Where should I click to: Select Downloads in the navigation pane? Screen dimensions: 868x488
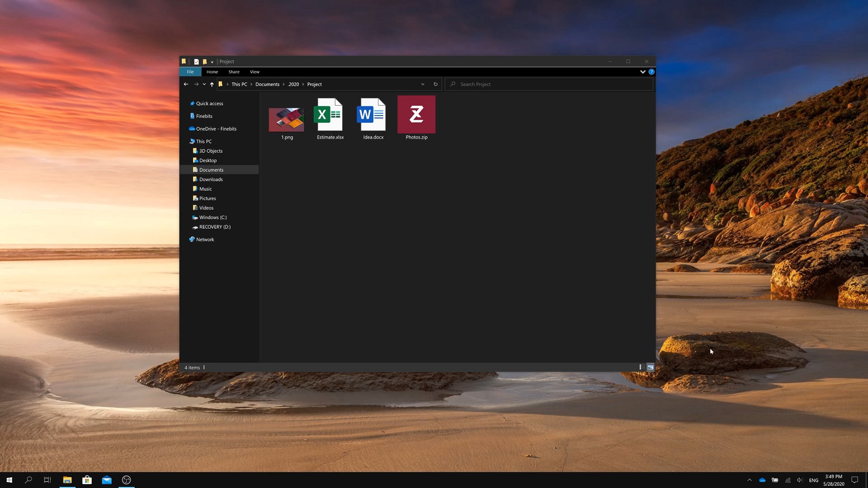point(211,179)
